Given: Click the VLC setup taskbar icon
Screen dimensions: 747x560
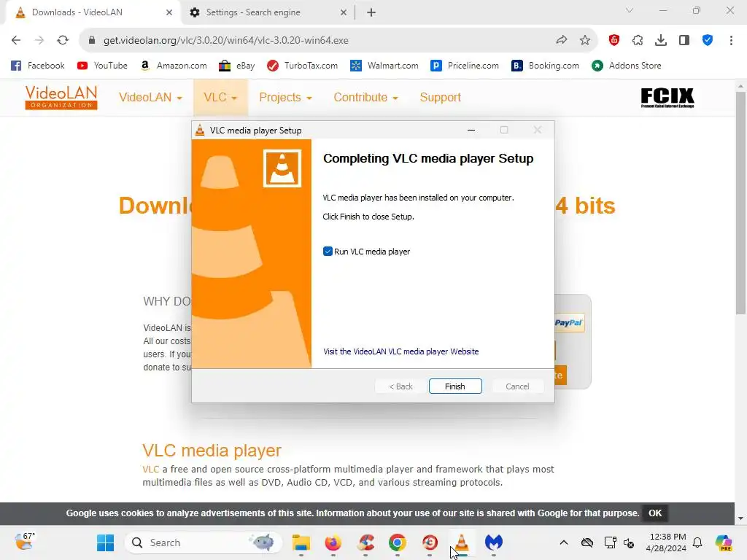Looking at the screenshot, I should (x=461, y=542).
